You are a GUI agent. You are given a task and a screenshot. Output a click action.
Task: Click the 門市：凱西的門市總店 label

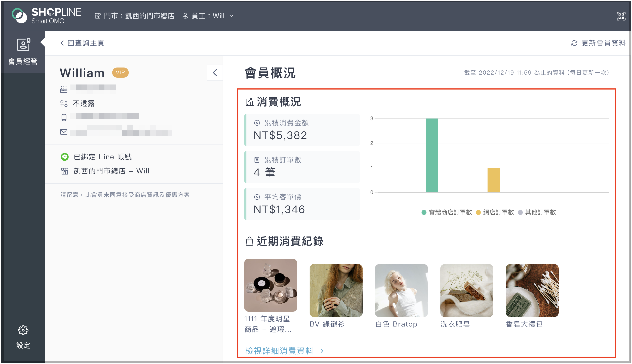(x=139, y=16)
